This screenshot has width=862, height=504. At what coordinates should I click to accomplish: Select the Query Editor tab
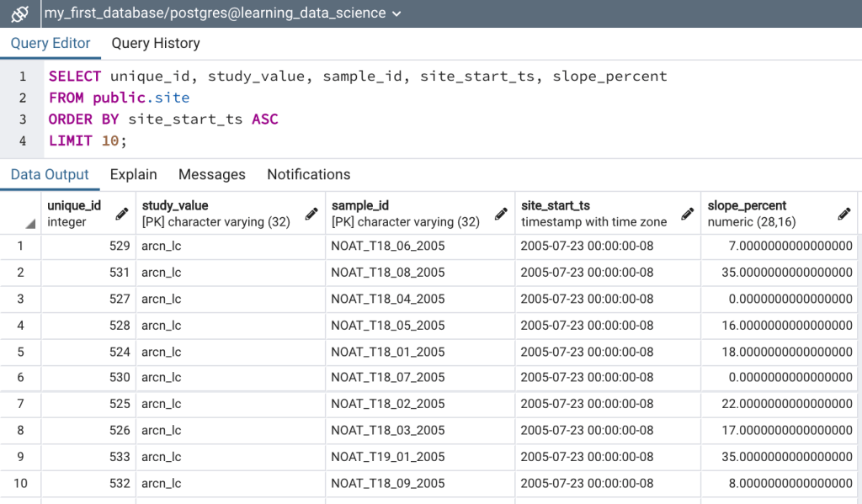click(x=51, y=44)
